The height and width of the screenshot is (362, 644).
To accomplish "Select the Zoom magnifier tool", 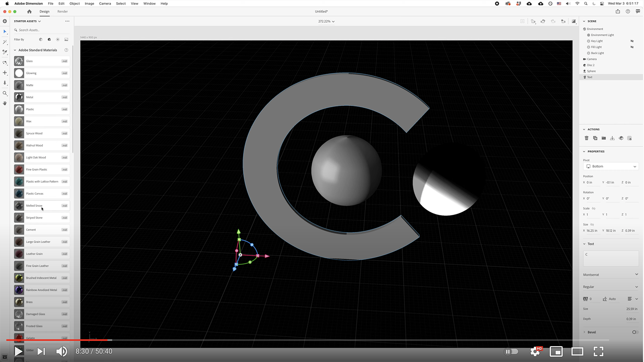I will [x=5, y=93].
